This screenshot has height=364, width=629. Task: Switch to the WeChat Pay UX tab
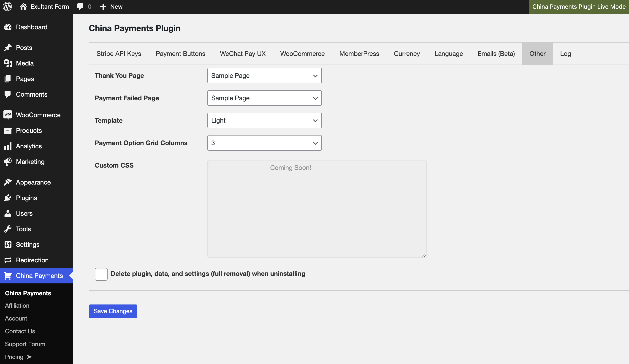point(243,54)
